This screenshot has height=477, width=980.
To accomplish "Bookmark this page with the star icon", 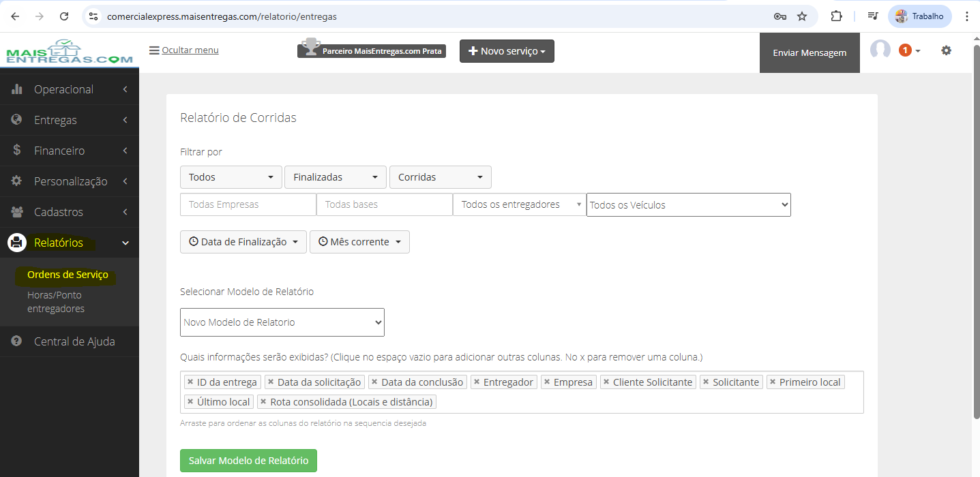I will (802, 16).
